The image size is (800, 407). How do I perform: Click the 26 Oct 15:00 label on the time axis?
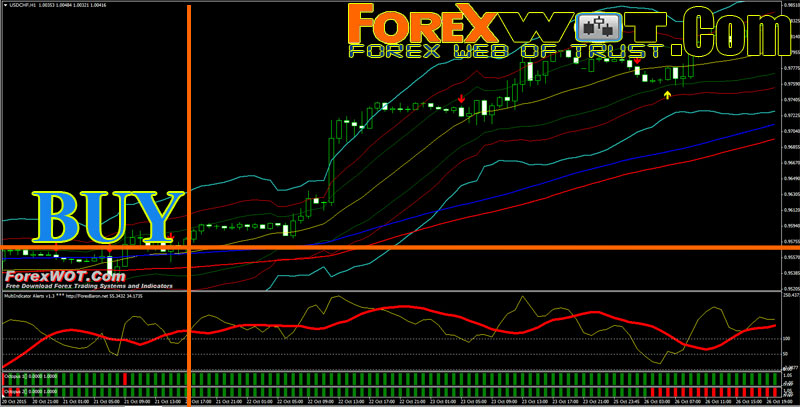(749, 402)
